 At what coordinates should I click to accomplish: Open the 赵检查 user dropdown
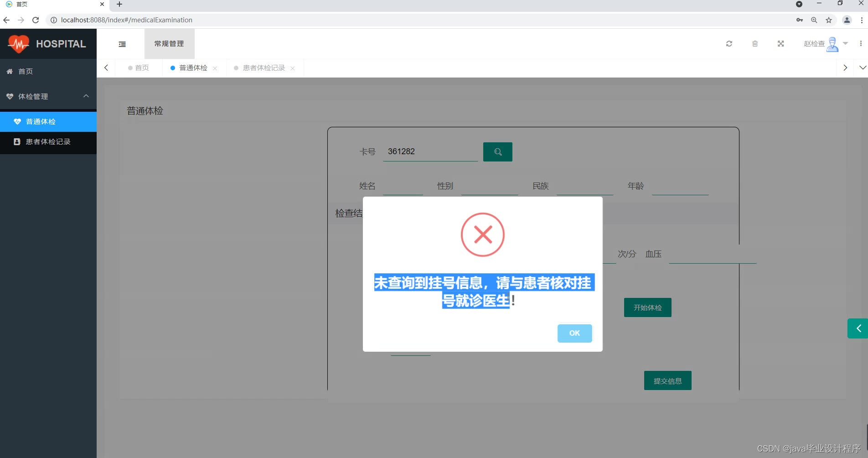[825, 44]
